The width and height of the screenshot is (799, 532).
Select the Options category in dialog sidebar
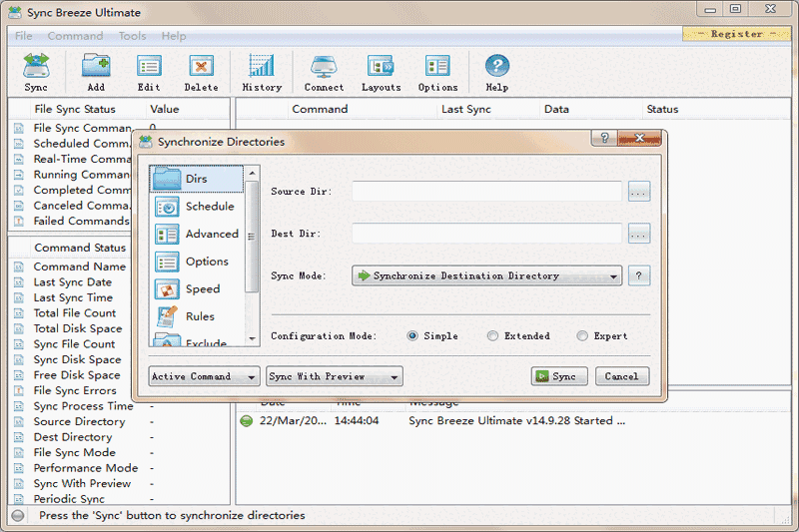pos(196,262)
